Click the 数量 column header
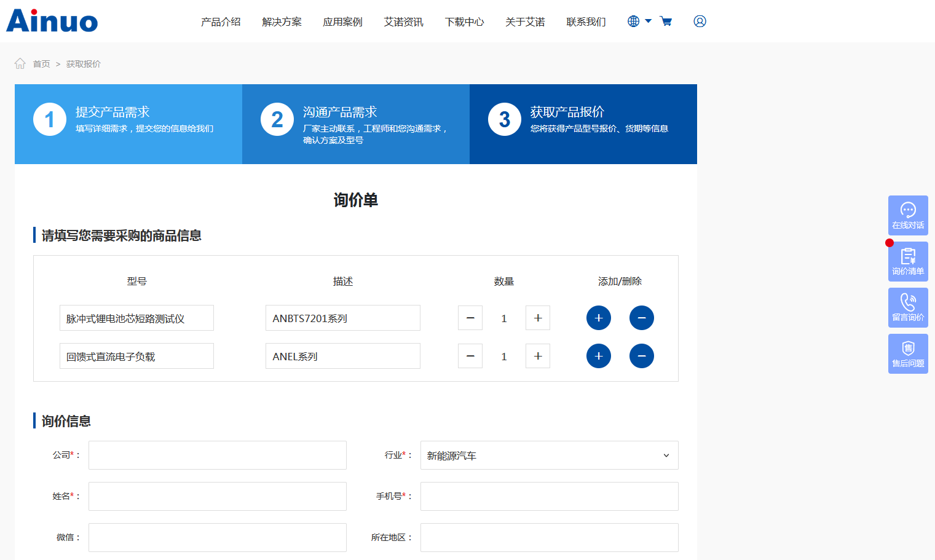Image resolution: width=935 pixels, height=560 pixels. (x=504, y=281)
